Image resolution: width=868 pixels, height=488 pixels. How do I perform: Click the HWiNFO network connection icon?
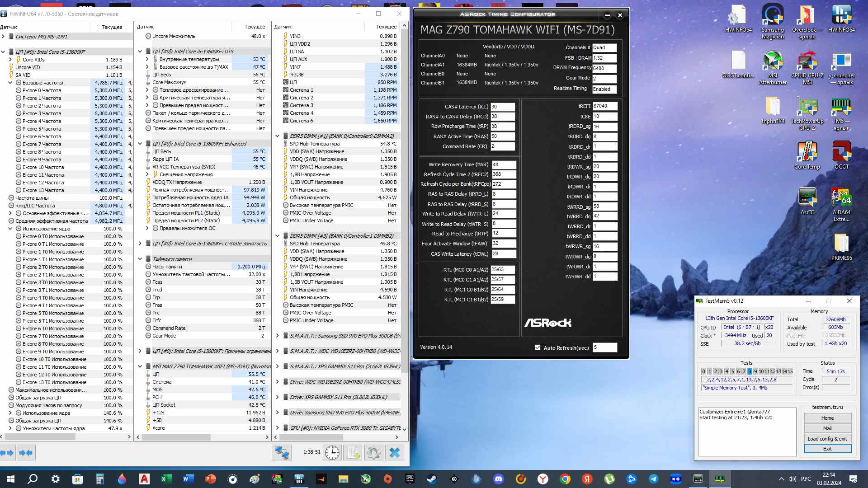[x=282, y=452]
